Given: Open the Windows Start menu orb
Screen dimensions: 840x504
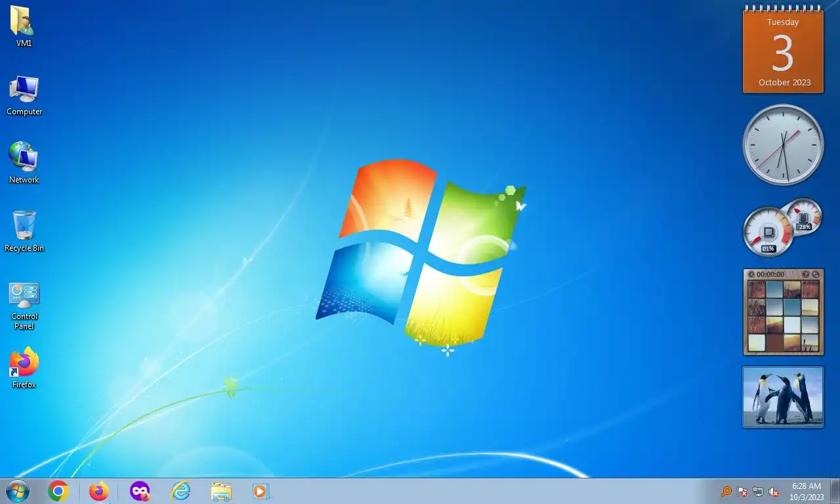Looking at the screenshot, I should tap(17, 491).
